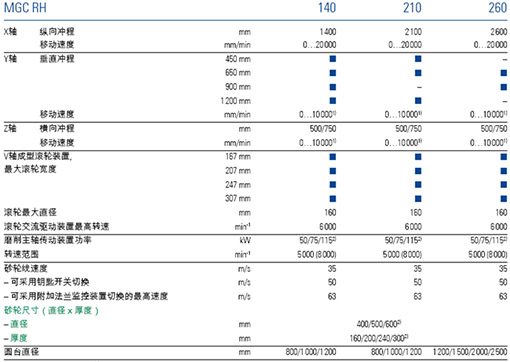Click the dash for 450 mm, model 260
Screen dimensions: 510x362
click(505, 59)
